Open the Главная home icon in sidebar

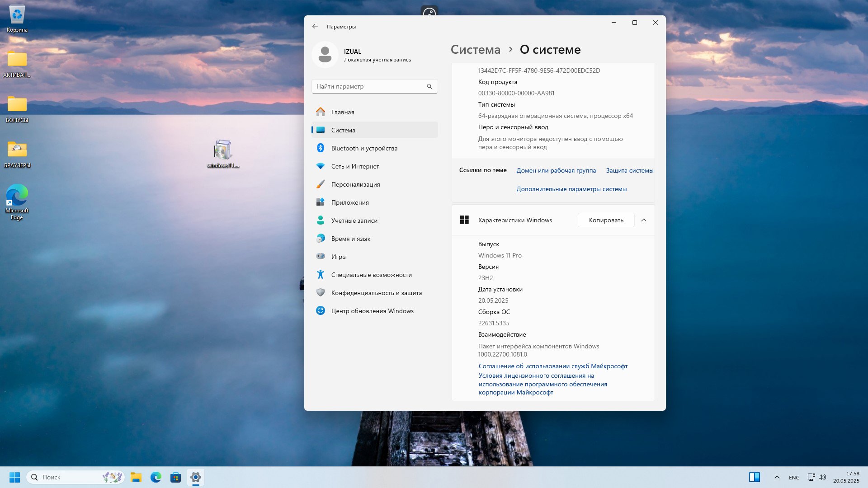click(x=321, y=112)
